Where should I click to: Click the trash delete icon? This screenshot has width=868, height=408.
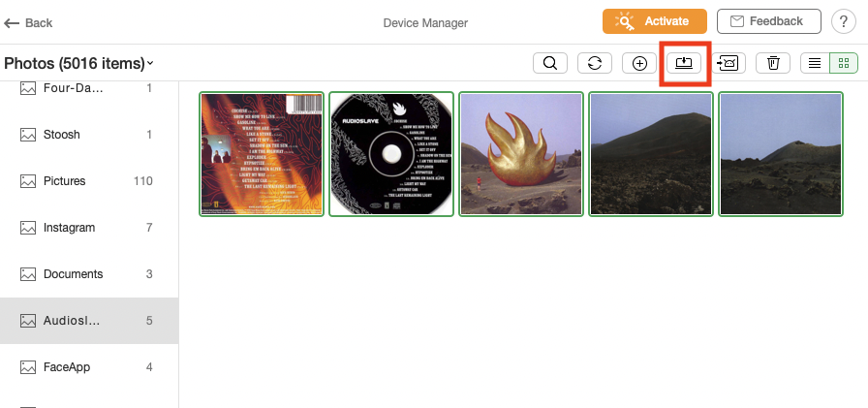click(x=773, y=63)
